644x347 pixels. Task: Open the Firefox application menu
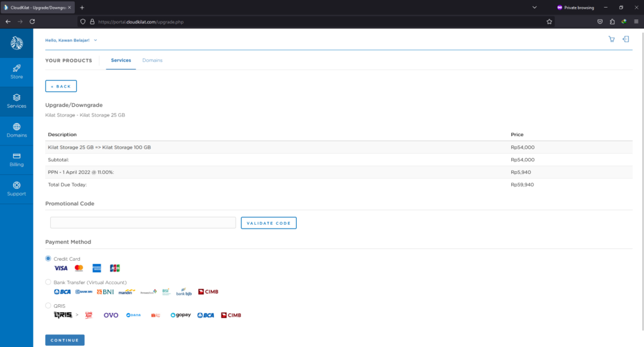click(636, 21)
